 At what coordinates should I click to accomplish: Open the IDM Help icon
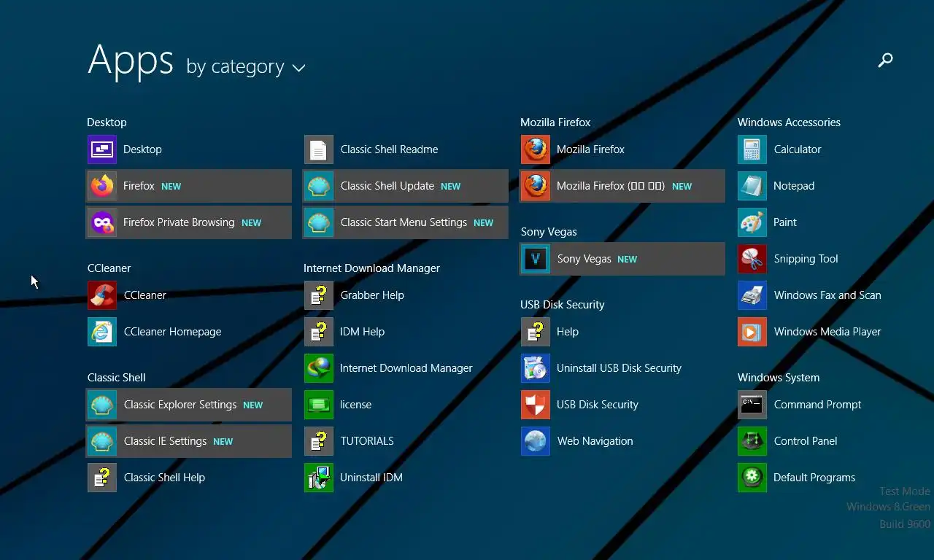[x=319, y=332]
